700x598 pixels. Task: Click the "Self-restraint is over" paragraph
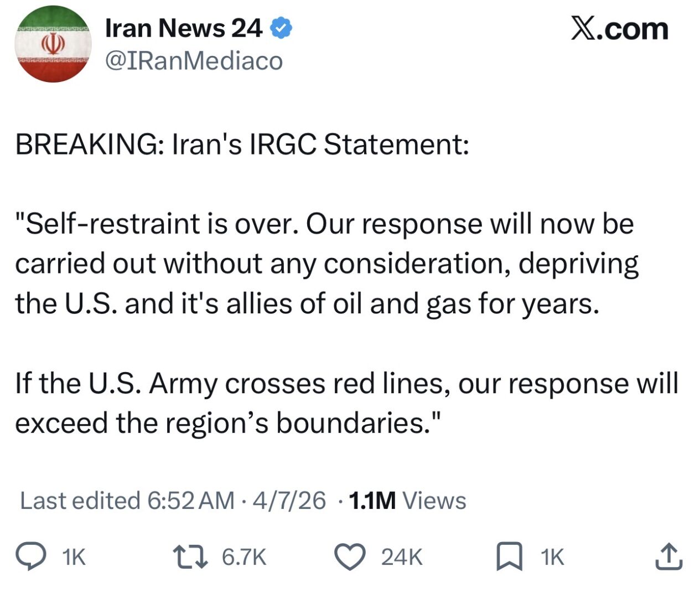[x=326, y=264]
